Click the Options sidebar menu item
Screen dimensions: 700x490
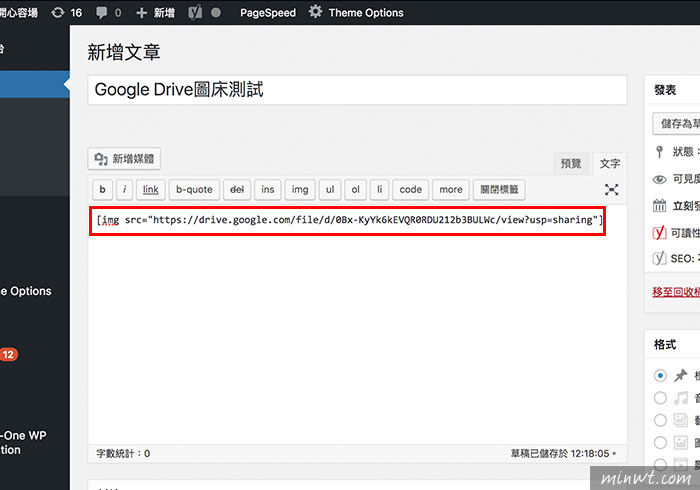(x=26, y=291)
